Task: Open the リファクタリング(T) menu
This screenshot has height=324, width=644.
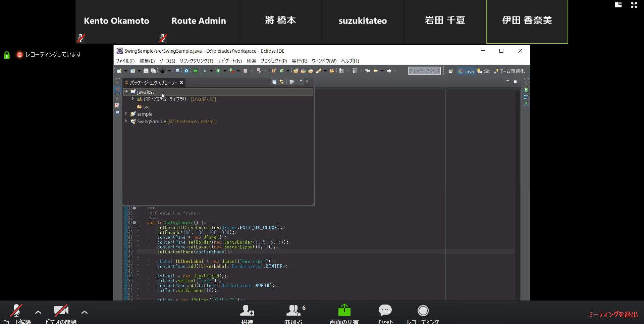Action: [x=196, y=61]
